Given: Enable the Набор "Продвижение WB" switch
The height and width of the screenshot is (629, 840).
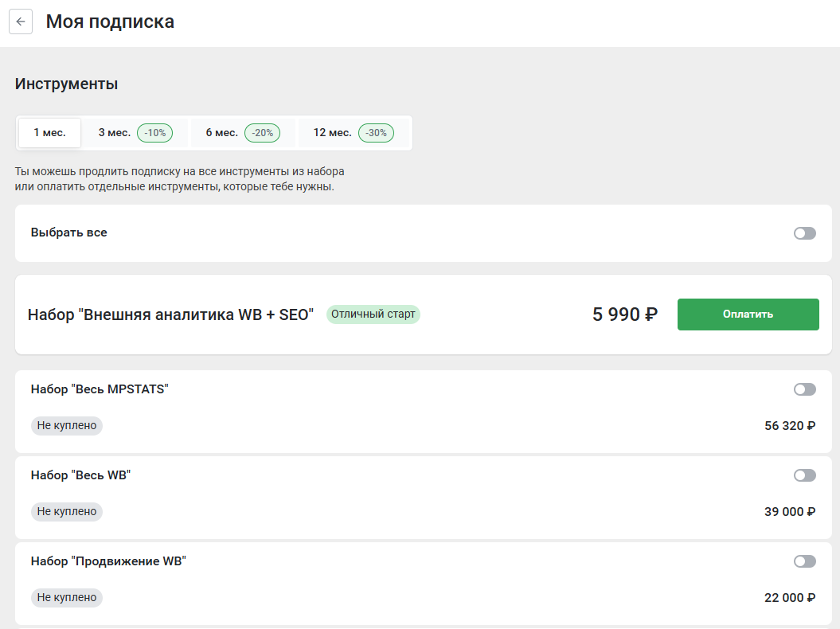Looking at the screenshot, I should pyautogui.click(x=805, y=561).
